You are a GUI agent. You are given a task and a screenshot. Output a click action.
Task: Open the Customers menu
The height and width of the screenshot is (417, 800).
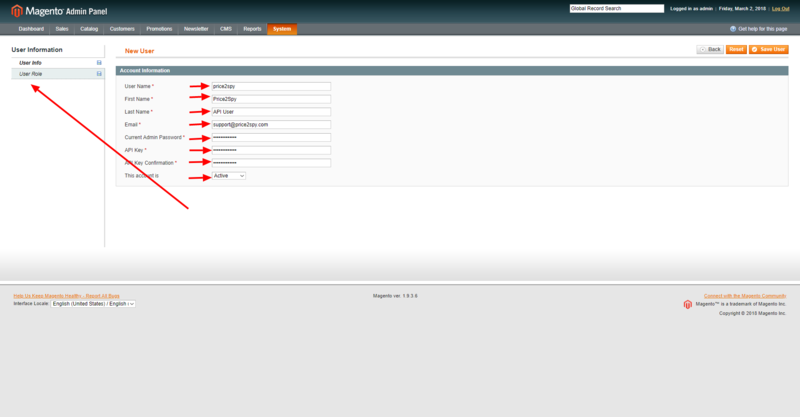pyautogui.click(x=122, y=29)
